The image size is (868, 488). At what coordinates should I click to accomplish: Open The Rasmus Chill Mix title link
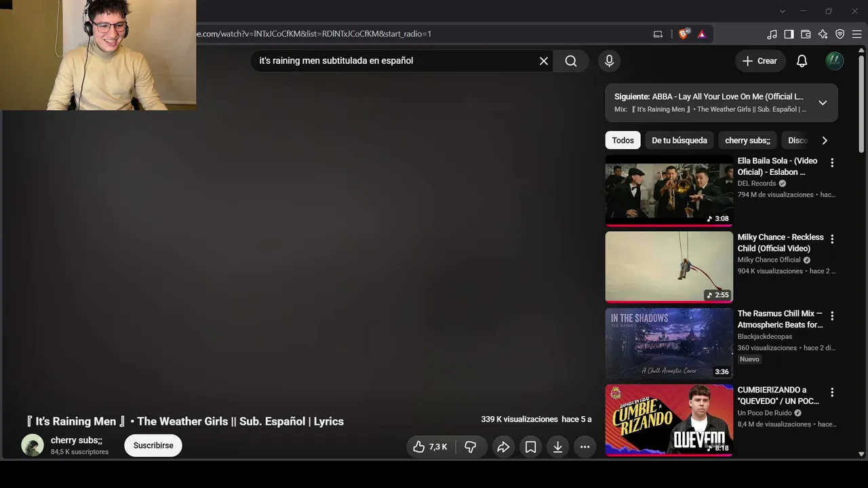pos(781,319)
